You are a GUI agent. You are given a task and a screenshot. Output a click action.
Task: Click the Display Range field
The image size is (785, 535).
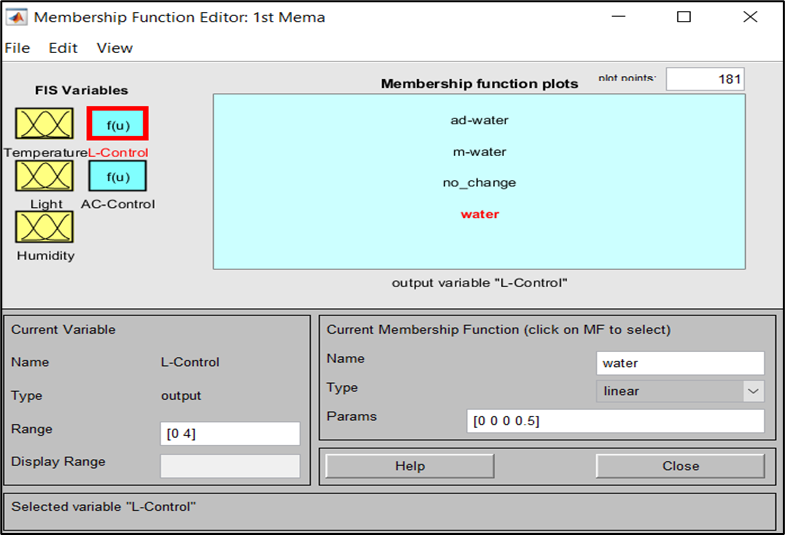click(230, 466)
